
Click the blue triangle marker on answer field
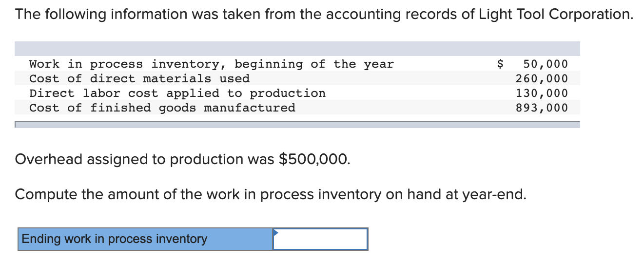click(x=275, y=232)
